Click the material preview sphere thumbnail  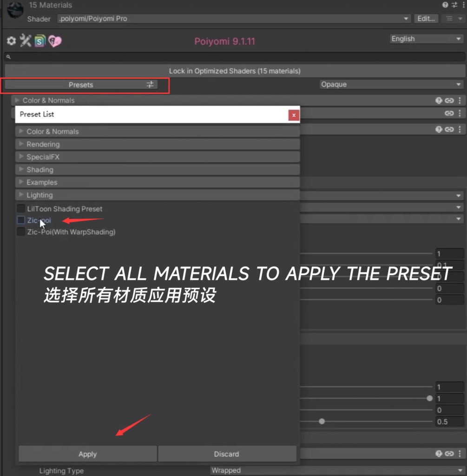(14, 9)
